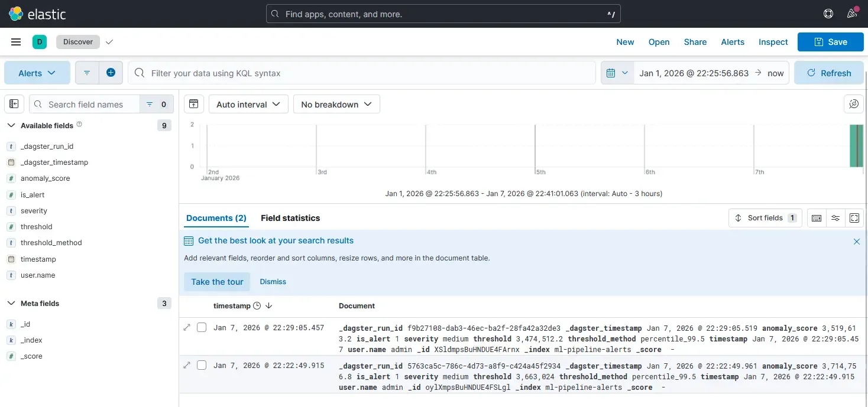Open display options for the document table
This screenshot has width=868, height=407.
point(835,218)
